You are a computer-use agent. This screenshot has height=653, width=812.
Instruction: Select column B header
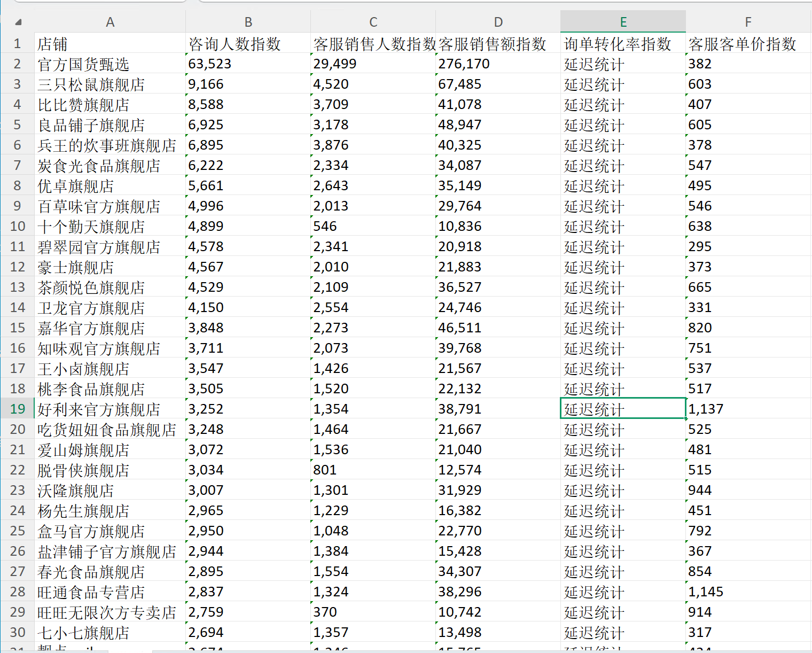(248, 22)
